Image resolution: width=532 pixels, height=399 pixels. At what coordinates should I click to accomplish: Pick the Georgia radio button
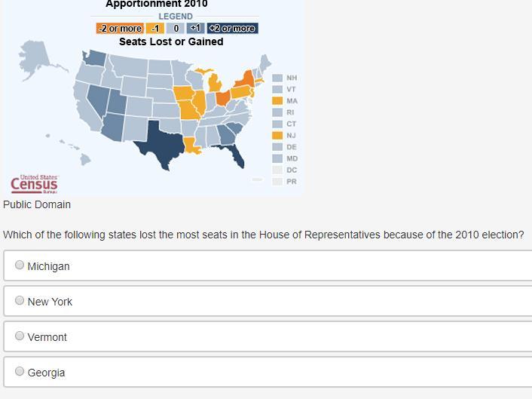click(20, 371)
